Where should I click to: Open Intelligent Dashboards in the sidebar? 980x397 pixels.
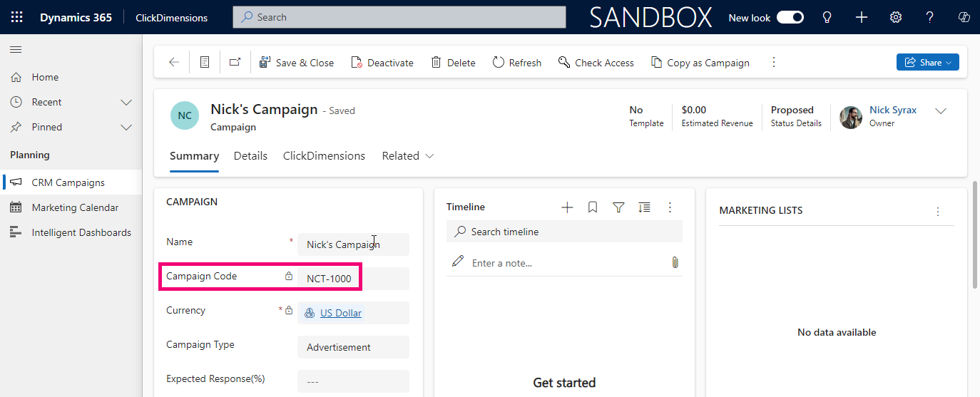tap(71, 232)
